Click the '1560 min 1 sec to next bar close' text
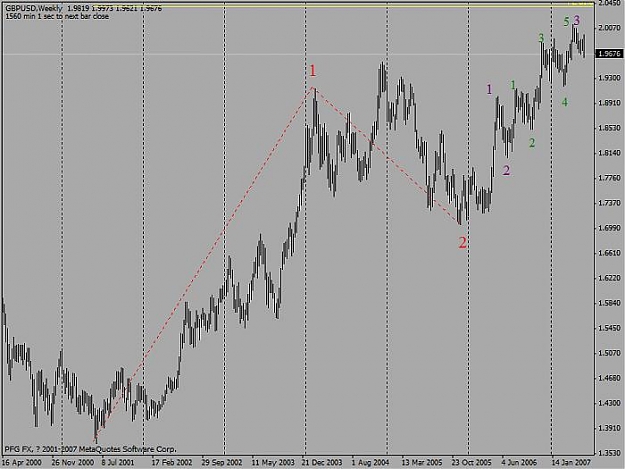 tap(57, 16)
